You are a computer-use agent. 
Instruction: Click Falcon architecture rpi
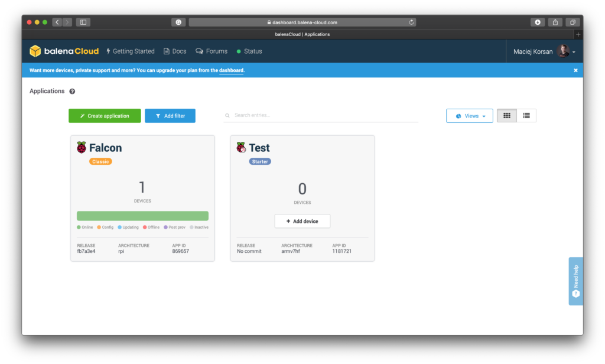coord(121,251)
